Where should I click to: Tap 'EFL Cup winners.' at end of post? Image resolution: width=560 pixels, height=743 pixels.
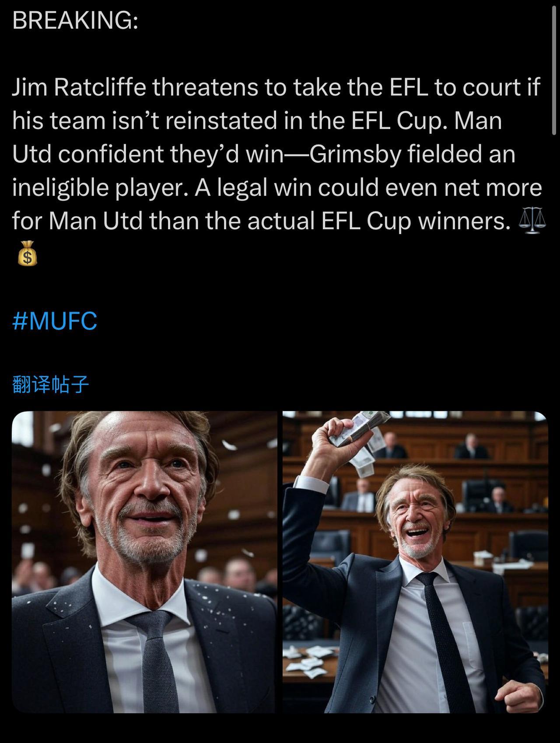[416, 221]
